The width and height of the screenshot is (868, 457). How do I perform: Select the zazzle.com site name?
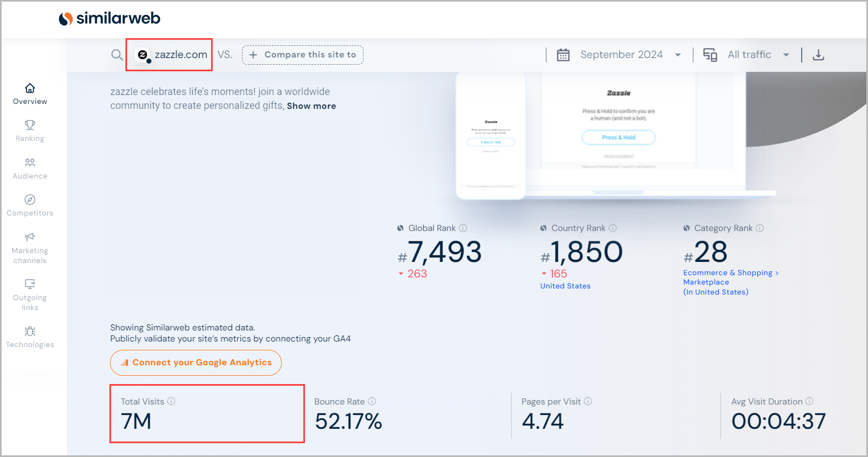(181, 55)
